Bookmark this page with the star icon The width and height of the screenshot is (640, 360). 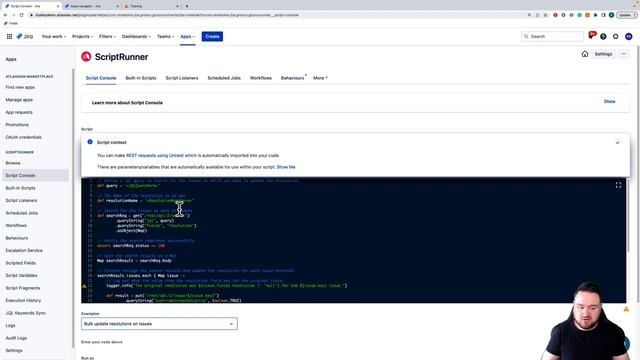pos(545,15)
